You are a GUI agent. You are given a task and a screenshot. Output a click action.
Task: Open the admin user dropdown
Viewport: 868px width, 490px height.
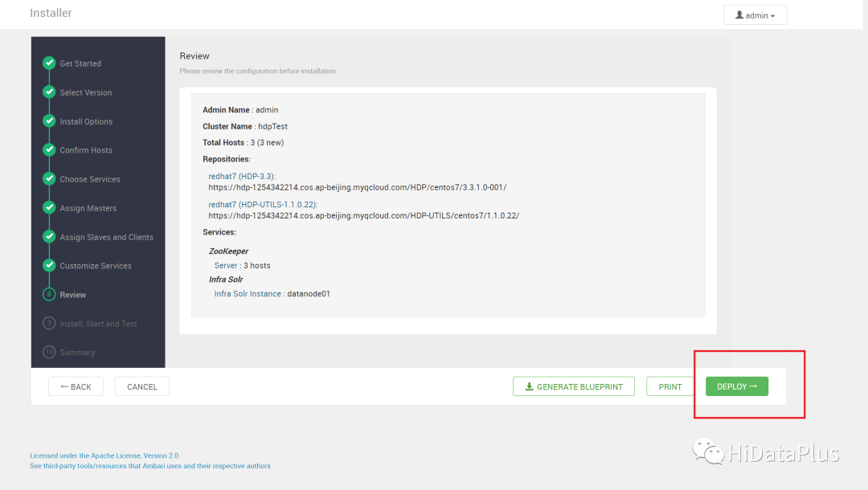(755, 15)
